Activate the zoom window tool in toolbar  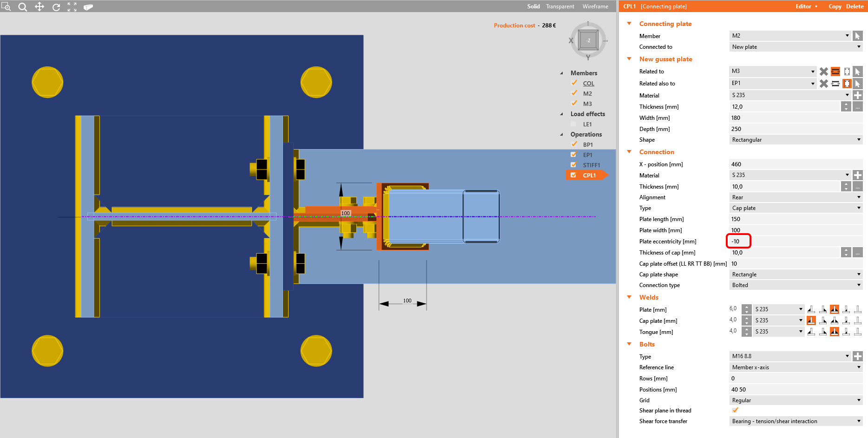point(6,7)
